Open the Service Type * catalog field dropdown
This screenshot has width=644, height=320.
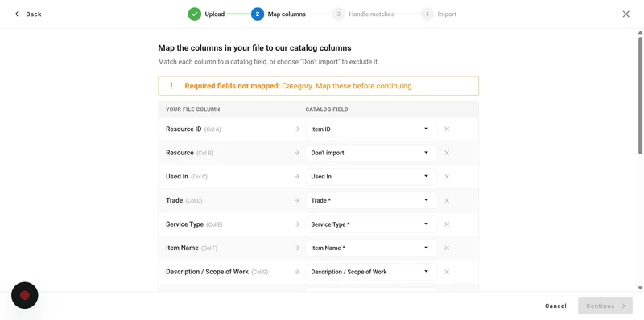(371, 224)
